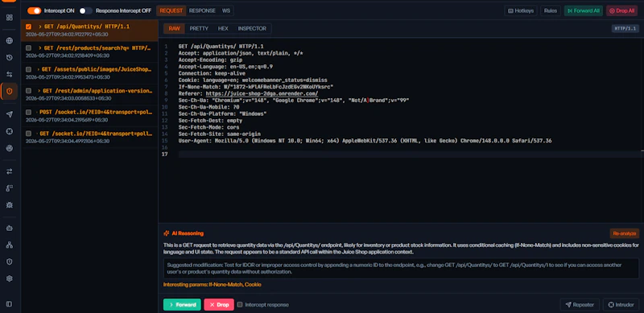Open the settings gear icon in sidebar

pyautogui.click(x=9, y=278)
